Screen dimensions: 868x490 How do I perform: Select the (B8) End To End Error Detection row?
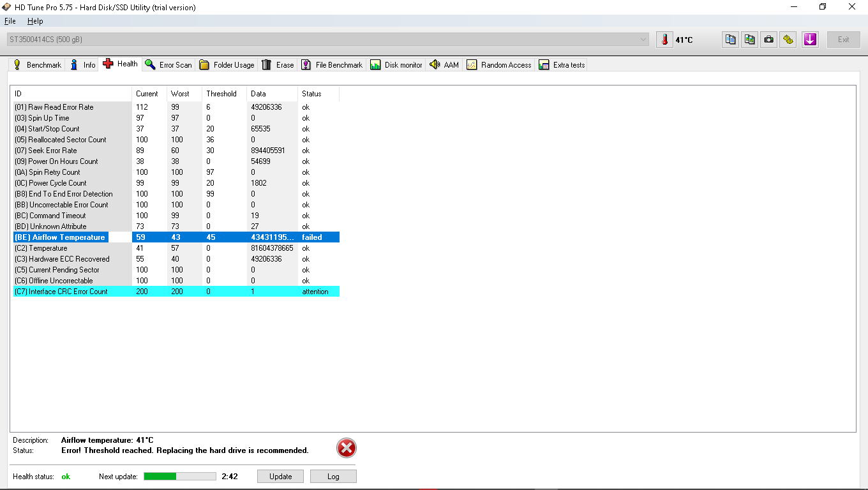(x=176, y=194)
